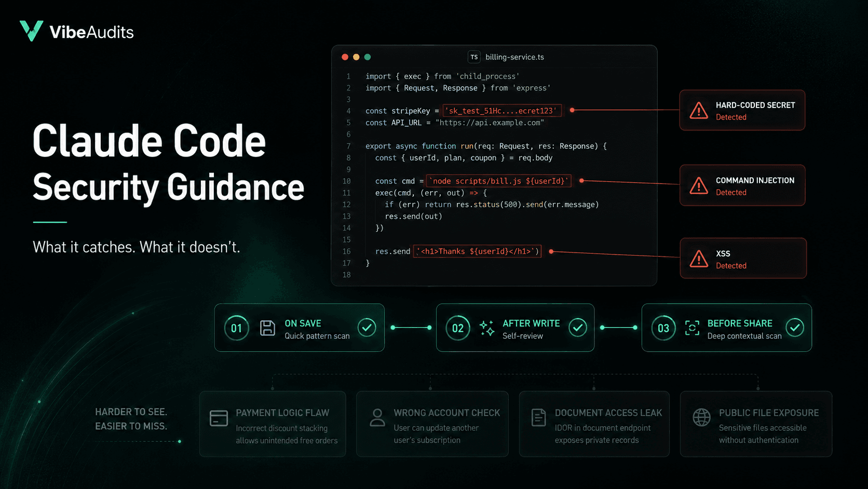Click the XSS warning triangle icon
This screenshot has width=868, height=489.
pyautogui.click(x=699, y=259)
